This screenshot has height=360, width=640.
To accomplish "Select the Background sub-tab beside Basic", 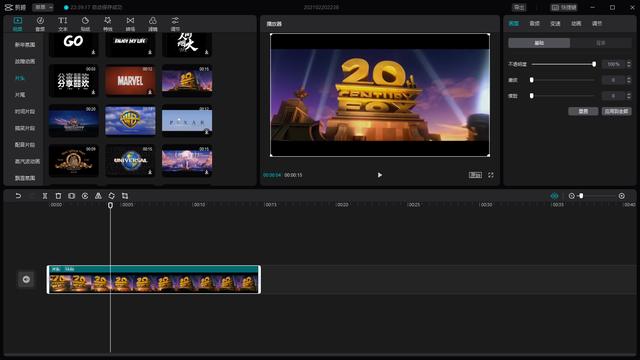I will [x=601, y=43].
